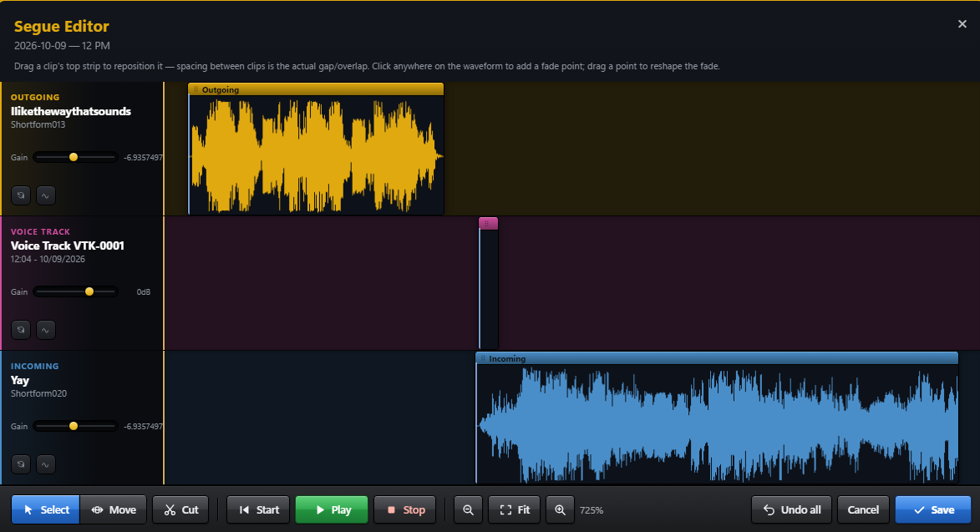Click the '2026-10-09 — 12 PM' date heading
Viewport: 980px width, 532px height.
coord(62,46)
